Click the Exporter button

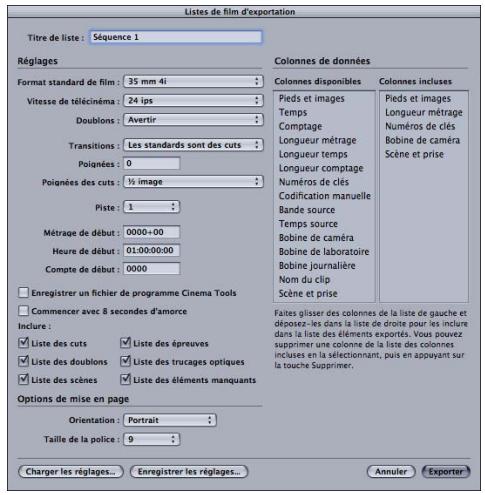446,472
